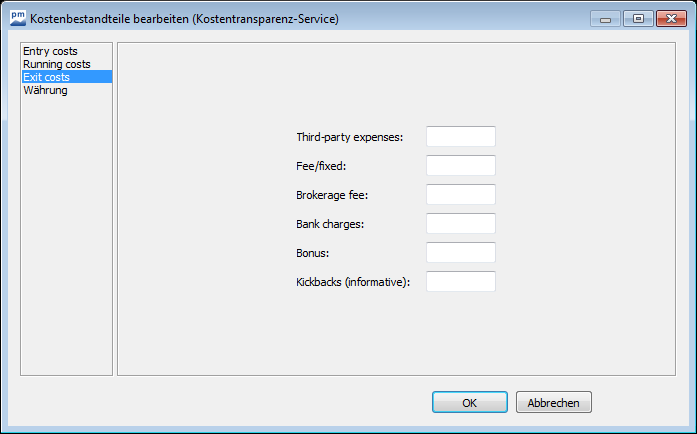697x434 pixels.
Task: Open the Running costs section
Action: pos(56,64)
